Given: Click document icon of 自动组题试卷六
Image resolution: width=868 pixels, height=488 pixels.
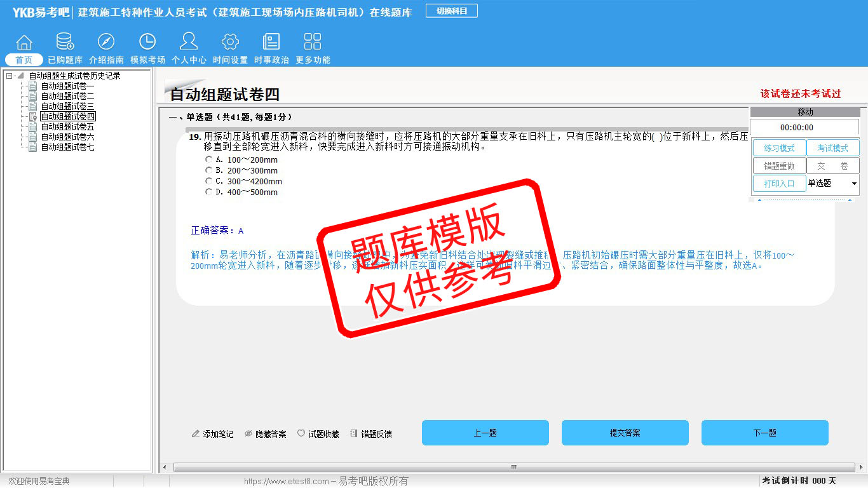Looking at the screenshot, I should point(33,137).
